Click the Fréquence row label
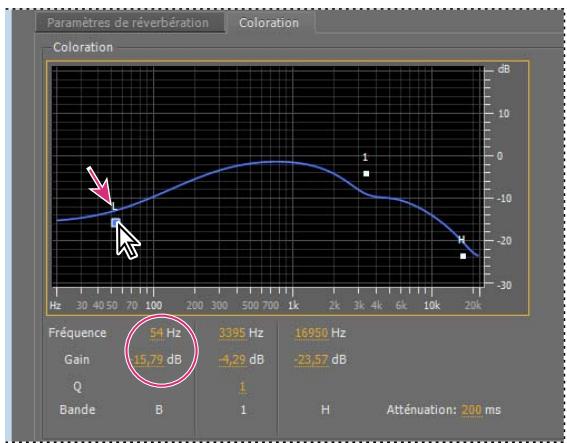Image resolution: width=567 pixels, height=443 pixels. coord(77,333)
